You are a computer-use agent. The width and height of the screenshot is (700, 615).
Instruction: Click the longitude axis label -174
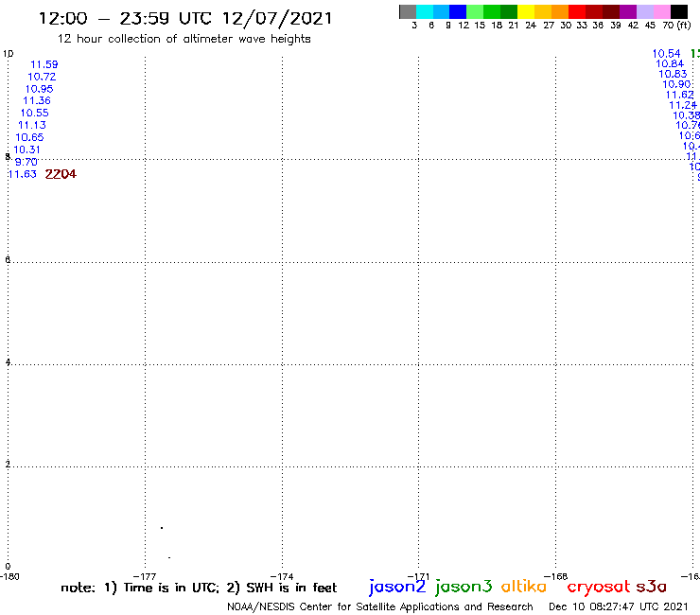(282, 576)
